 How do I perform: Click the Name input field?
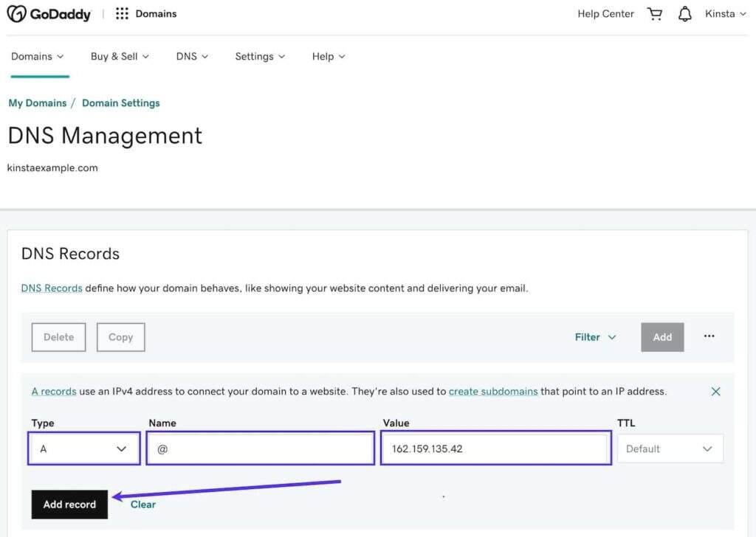point(261,448)
